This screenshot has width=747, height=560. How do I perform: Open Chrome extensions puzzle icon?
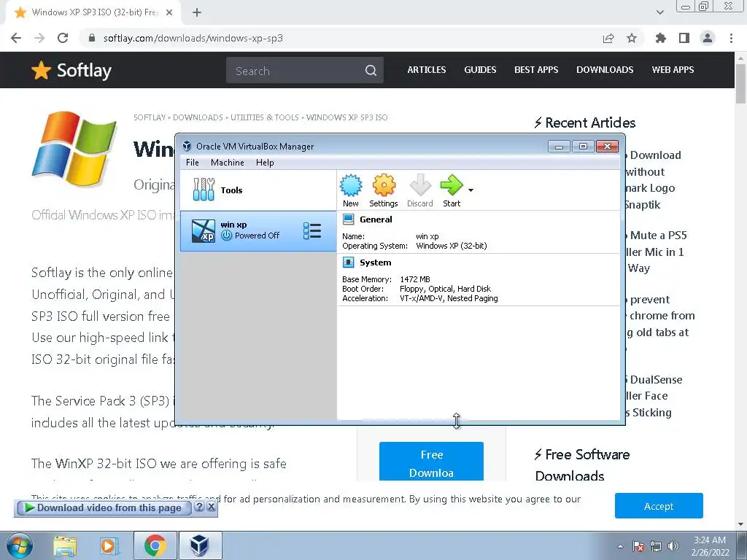click(x=661, y=38)
